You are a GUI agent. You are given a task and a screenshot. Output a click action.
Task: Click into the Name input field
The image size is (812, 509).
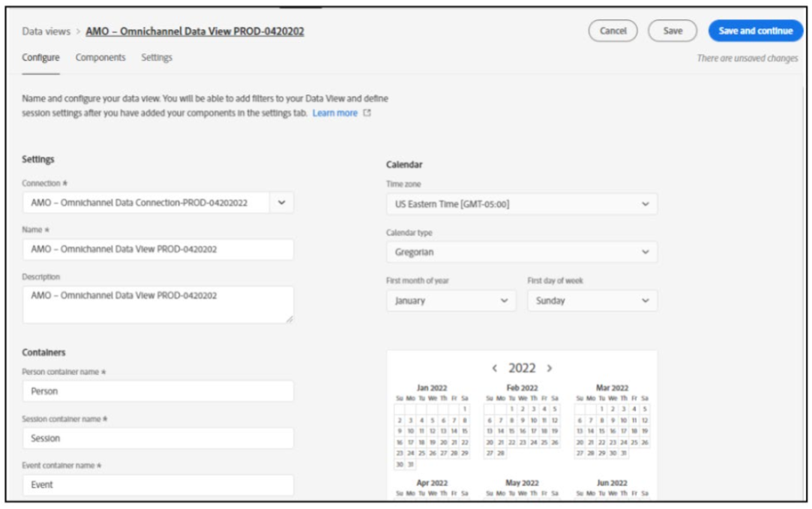pos(158,250)
